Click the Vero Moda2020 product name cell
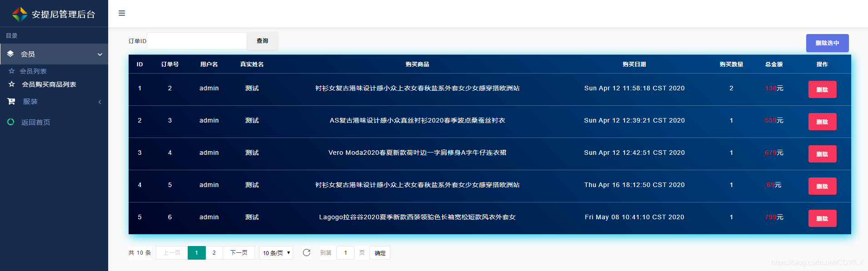The height and width of the screenshot is (271, 868). click(x=417, y=153)
